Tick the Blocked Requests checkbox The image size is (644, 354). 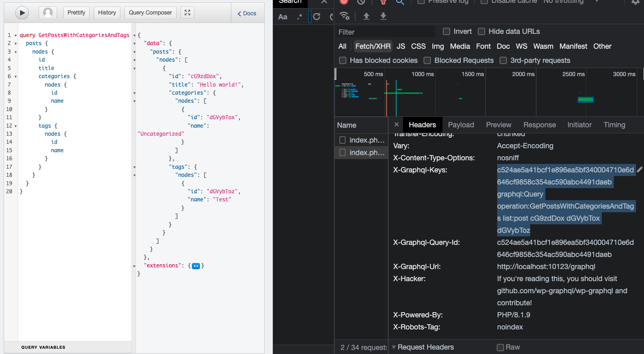click(x=427, y=60)
